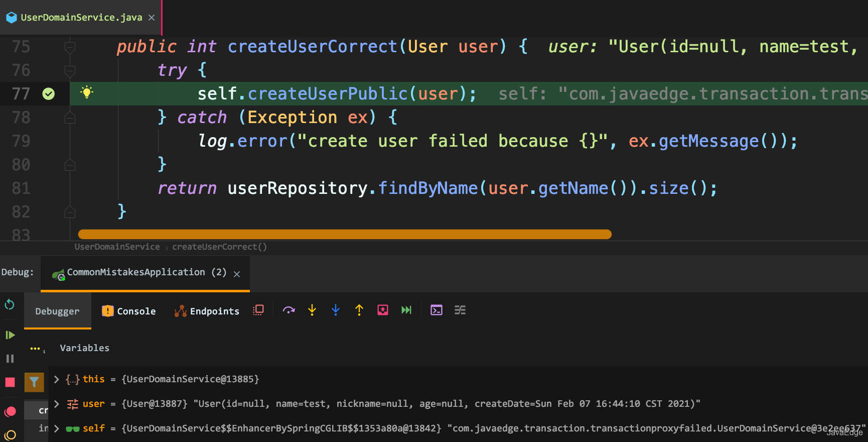The image size is (868, 442).
Task: Expand the 'user' variable node
Action: coord(57,404)
